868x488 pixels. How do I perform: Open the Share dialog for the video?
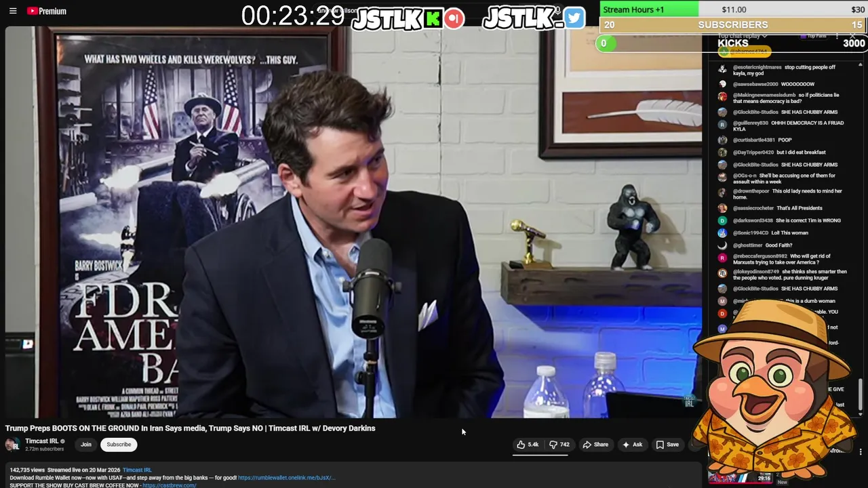pos(595,445)
